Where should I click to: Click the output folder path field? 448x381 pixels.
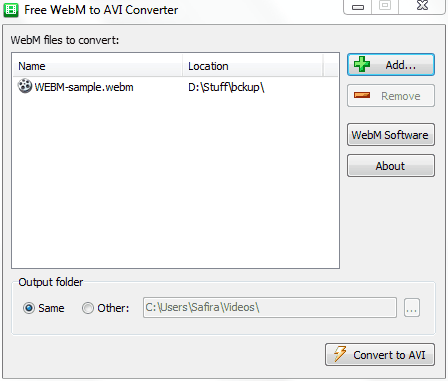[270, 307]
